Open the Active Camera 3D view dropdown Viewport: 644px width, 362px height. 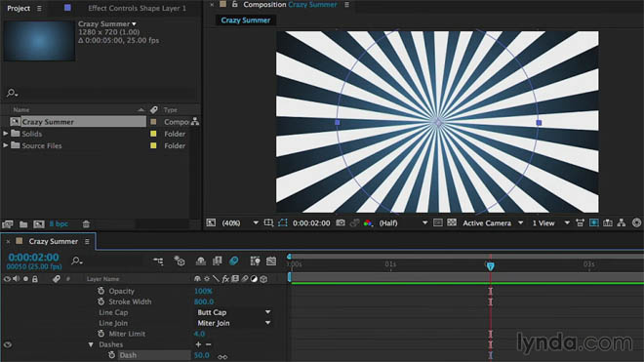pyautogui.click(x=493, y=222)
